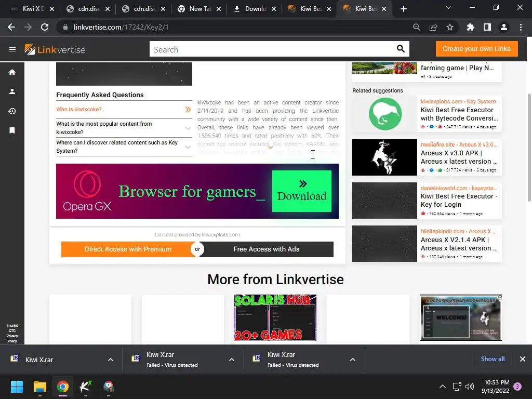
Task: Open Kiwi Best Free Executor Bytecode suggestion
Action: point(427,114)
